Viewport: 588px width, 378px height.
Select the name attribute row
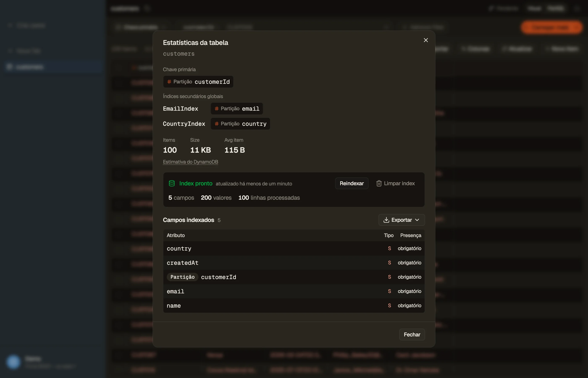(x=294, y=306)
